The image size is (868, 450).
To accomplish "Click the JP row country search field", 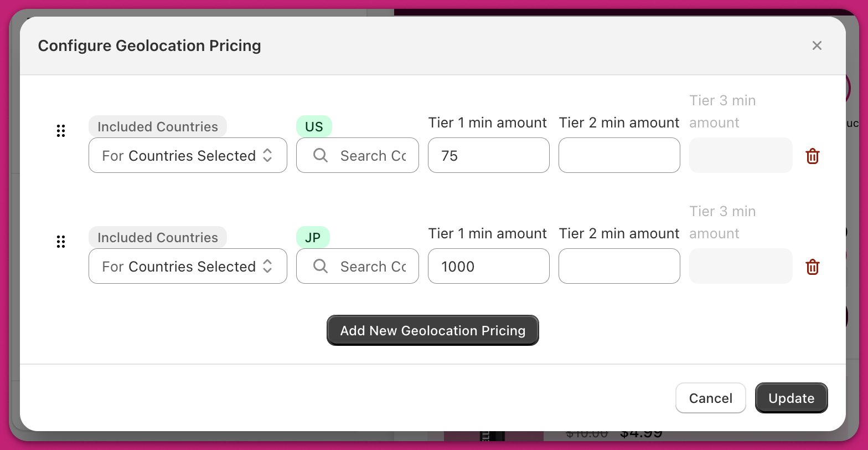I will coord(373,267).
